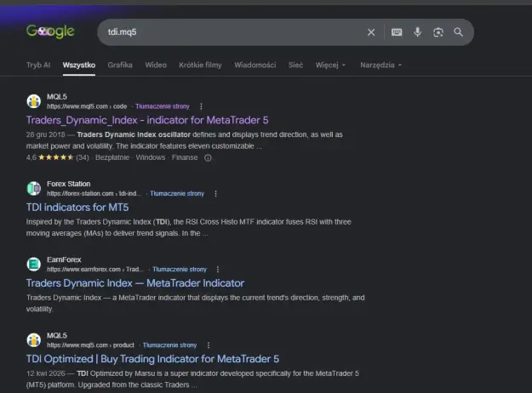Switch to the Tryb AI tab

tap(38, 65)
